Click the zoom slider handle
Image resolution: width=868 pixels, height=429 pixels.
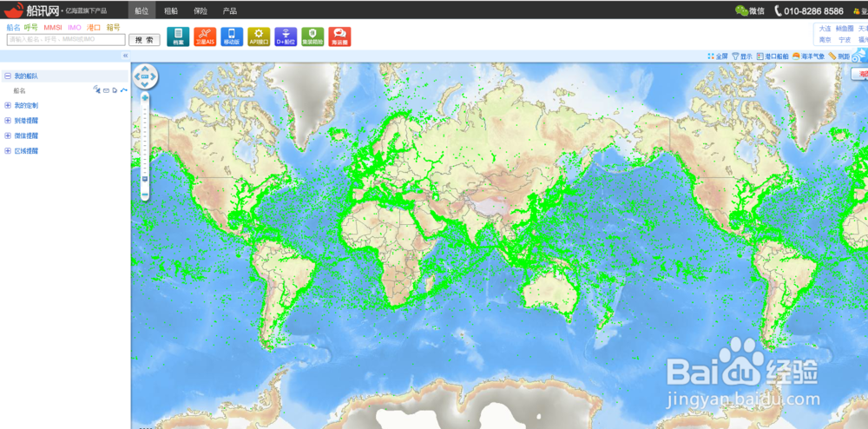tap(145, 179)
